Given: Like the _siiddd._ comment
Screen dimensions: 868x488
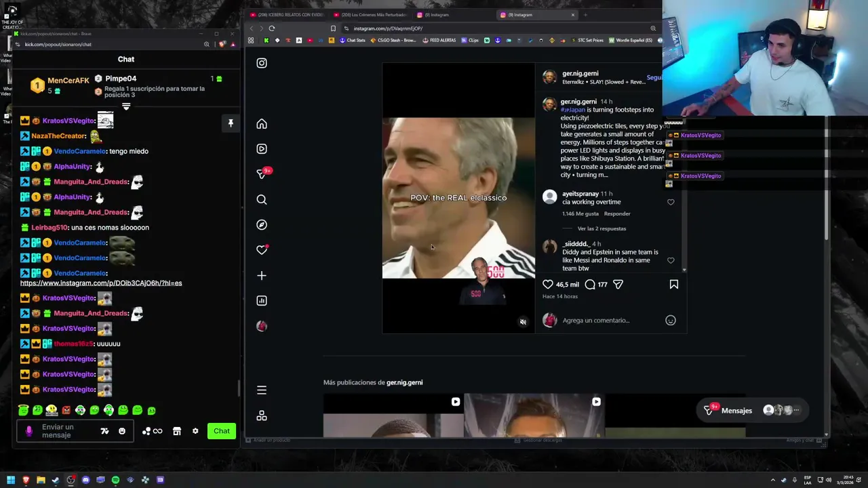Looking at the screenshot, I should pos(671,260).
